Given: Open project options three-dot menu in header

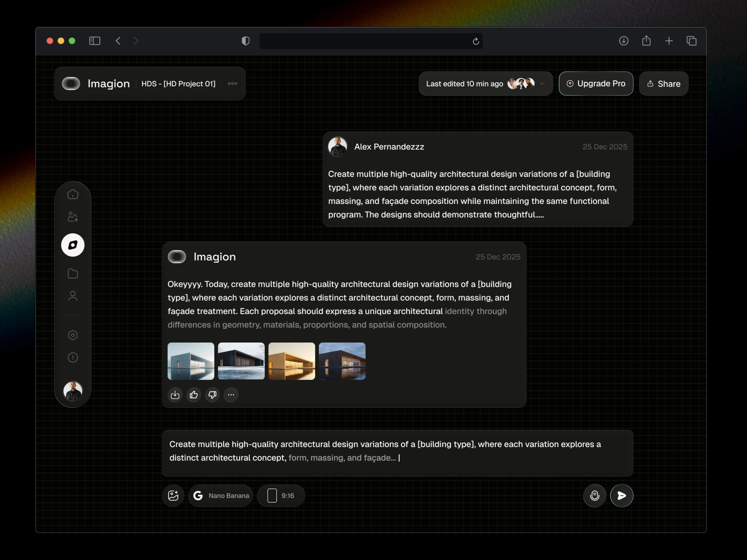Looking at the screenshot, I should pyautogui.click(x=232, y=84).
